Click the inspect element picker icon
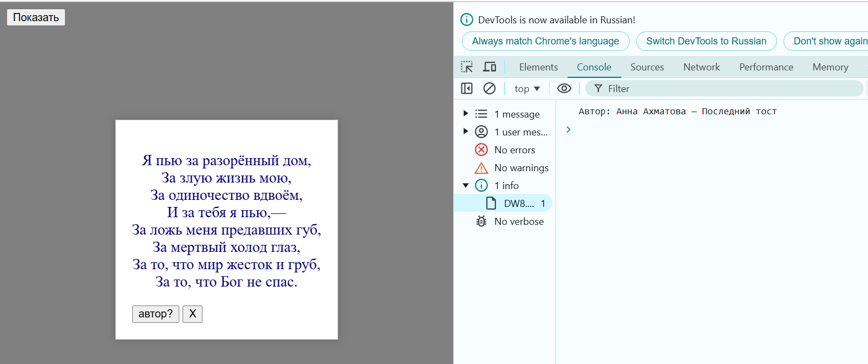Viewport: 868px width, 364px height. [x=467, y=67]
